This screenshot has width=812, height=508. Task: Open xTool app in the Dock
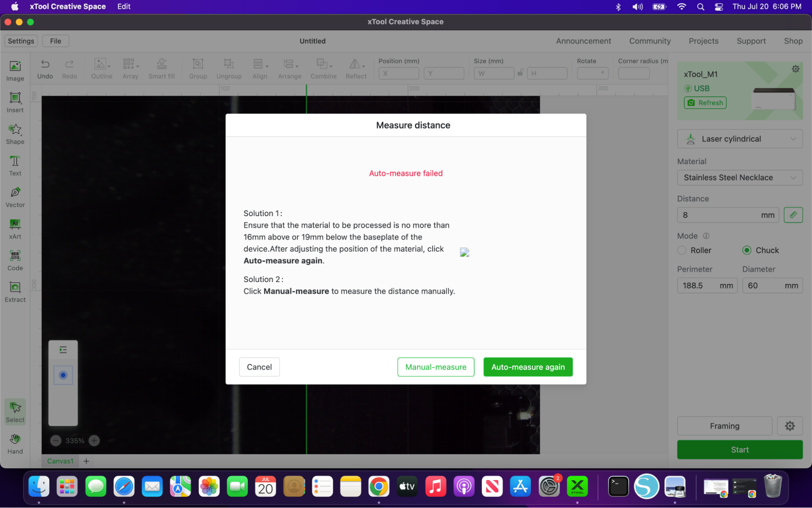[577, 486]
